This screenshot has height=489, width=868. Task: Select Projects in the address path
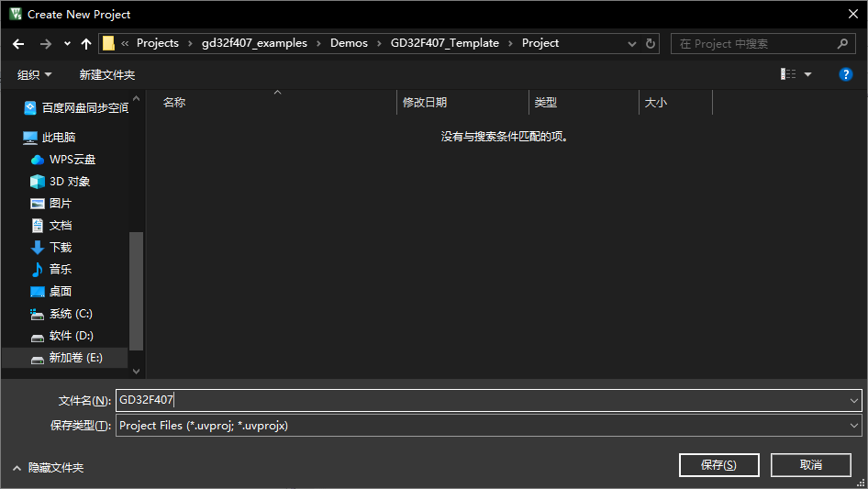tap(158, 43)
